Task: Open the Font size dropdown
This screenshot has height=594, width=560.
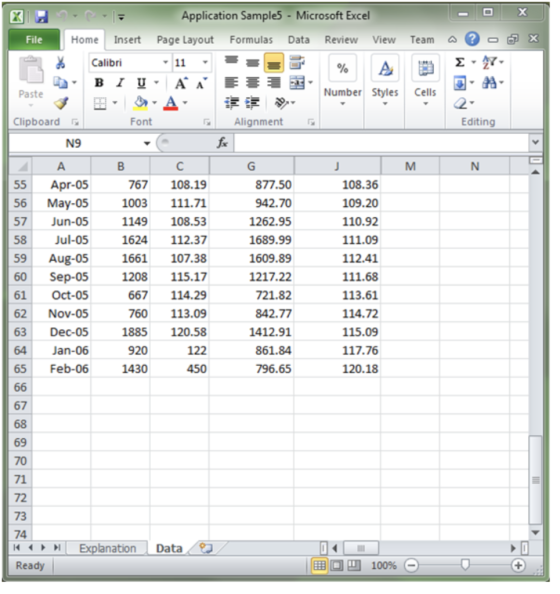Action: 205,63
